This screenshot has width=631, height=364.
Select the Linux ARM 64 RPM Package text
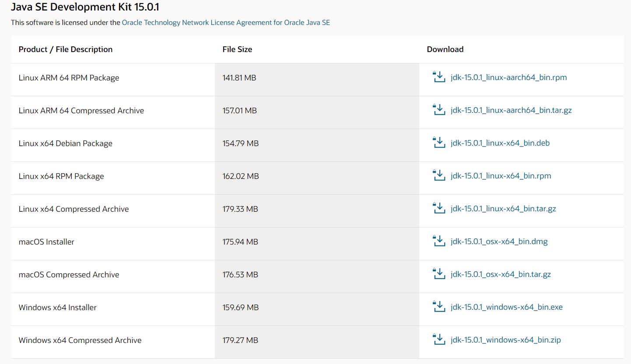tap(69, 78)
